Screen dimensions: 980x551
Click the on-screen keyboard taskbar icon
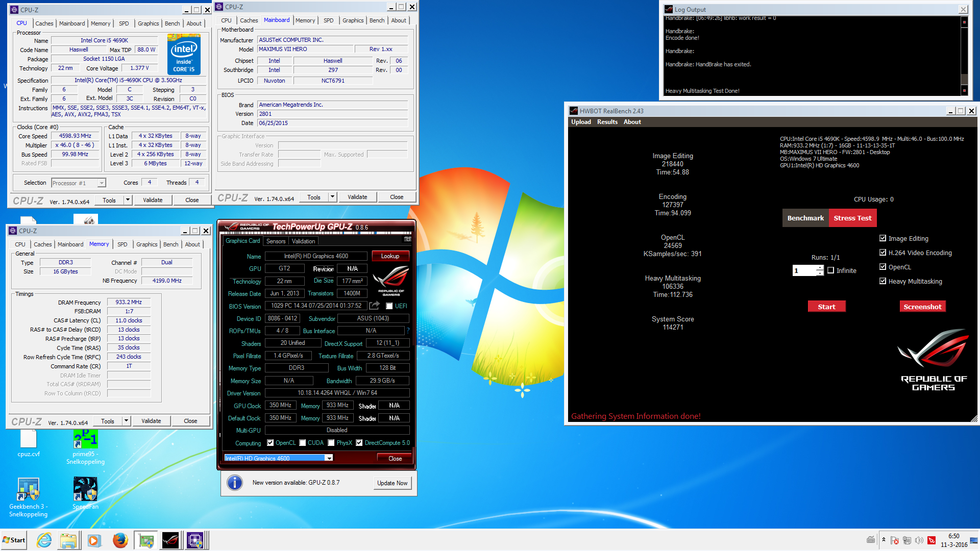point(871,540)
